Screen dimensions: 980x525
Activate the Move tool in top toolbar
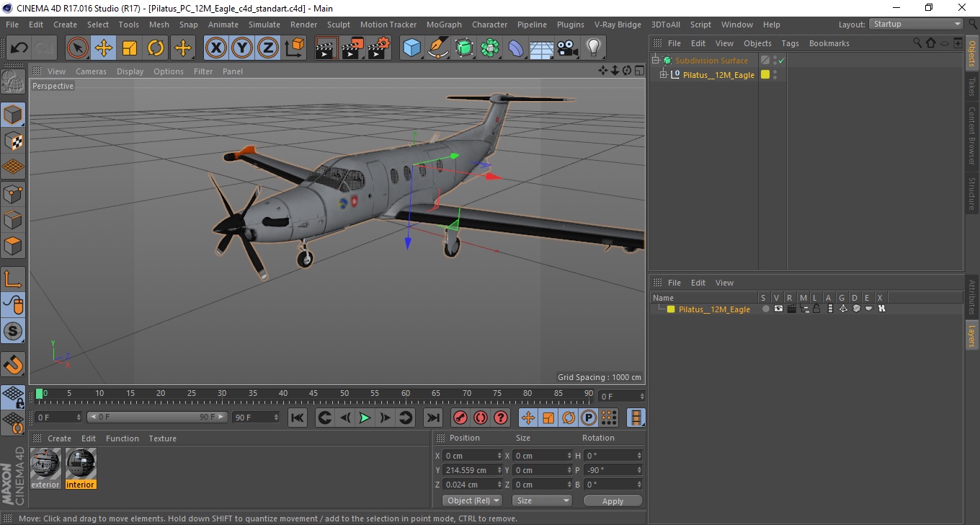pos(104,48)
